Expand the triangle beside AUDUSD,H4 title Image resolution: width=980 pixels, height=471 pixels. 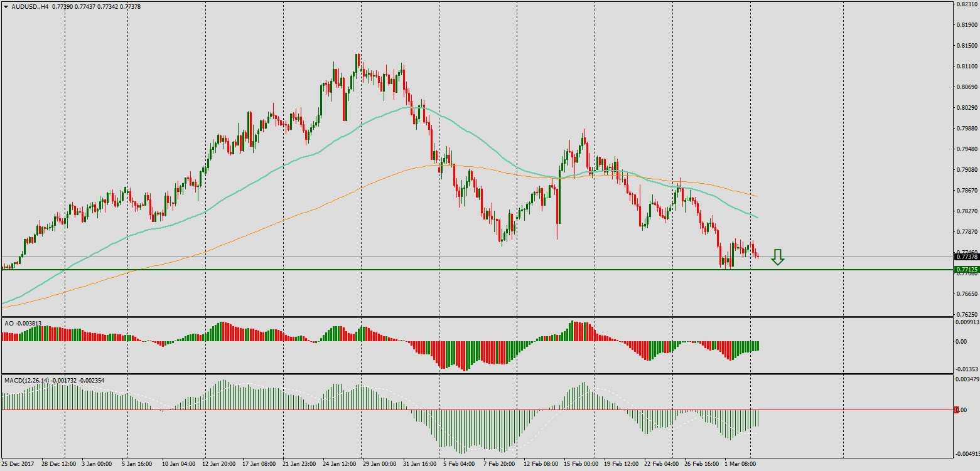(x=6, y=6)
